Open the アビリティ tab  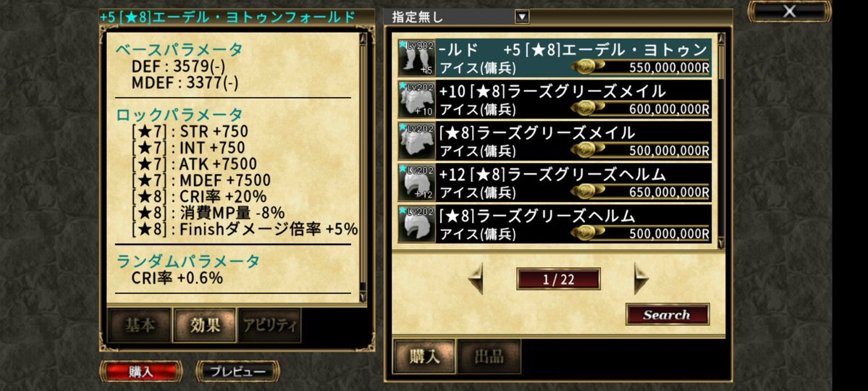[x=270, y=326]
